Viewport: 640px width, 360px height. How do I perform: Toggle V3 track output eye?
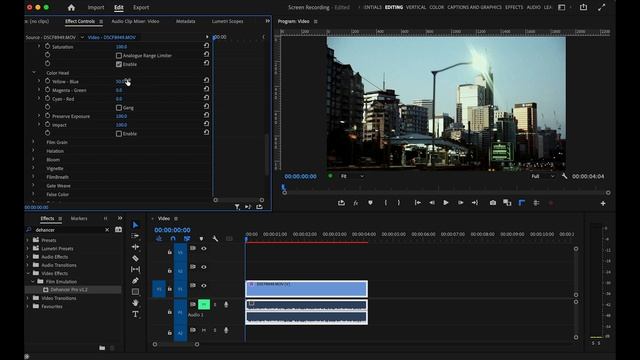coord(204,248)
